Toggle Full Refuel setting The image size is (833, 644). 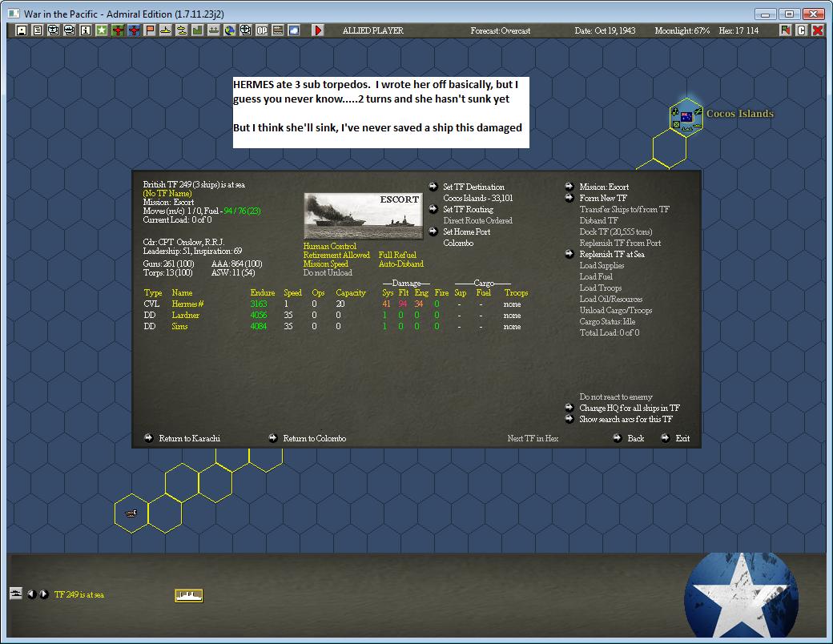(x=397, y=255)
